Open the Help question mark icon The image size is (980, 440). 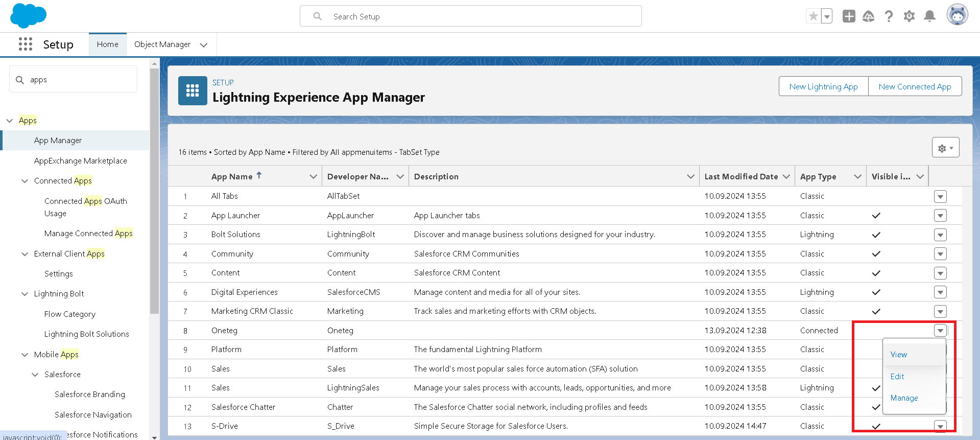pyautogui.click(x=889, y=16)
